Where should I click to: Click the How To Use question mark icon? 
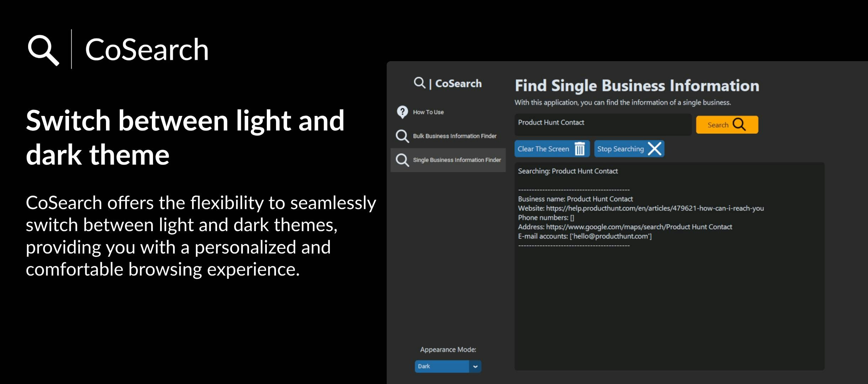[x=402, y=112]
